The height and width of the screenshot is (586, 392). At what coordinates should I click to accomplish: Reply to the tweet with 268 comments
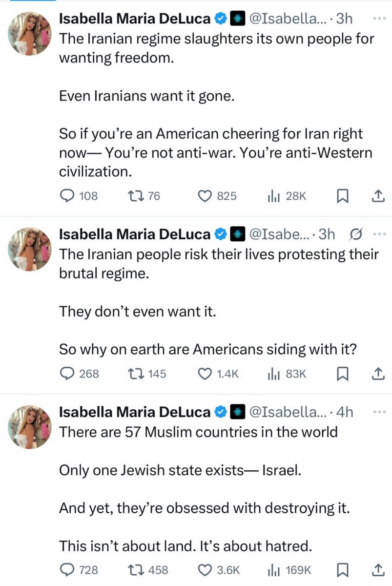(66, 374)
